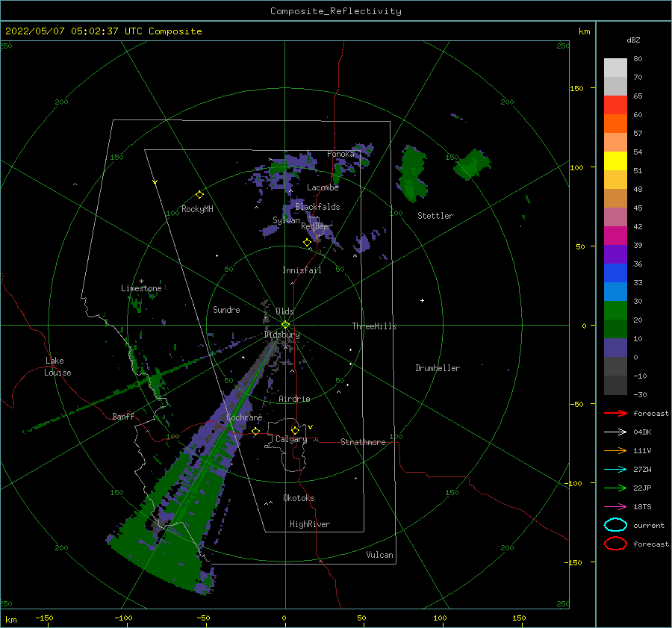The image size is (672, 628).
Task: Click the yellow diamond marker above Calgary
Action: click(x=295, y=430)
